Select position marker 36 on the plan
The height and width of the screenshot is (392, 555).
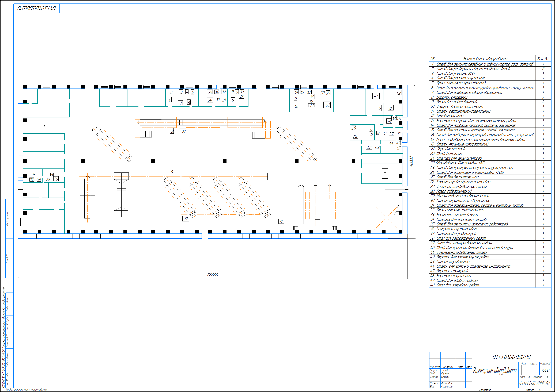click(x=384, y=134)
